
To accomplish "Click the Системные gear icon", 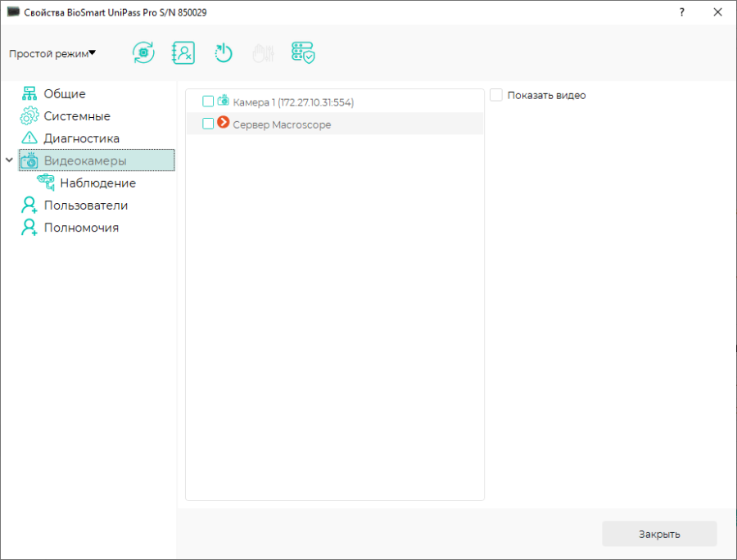I will (29, 116).
